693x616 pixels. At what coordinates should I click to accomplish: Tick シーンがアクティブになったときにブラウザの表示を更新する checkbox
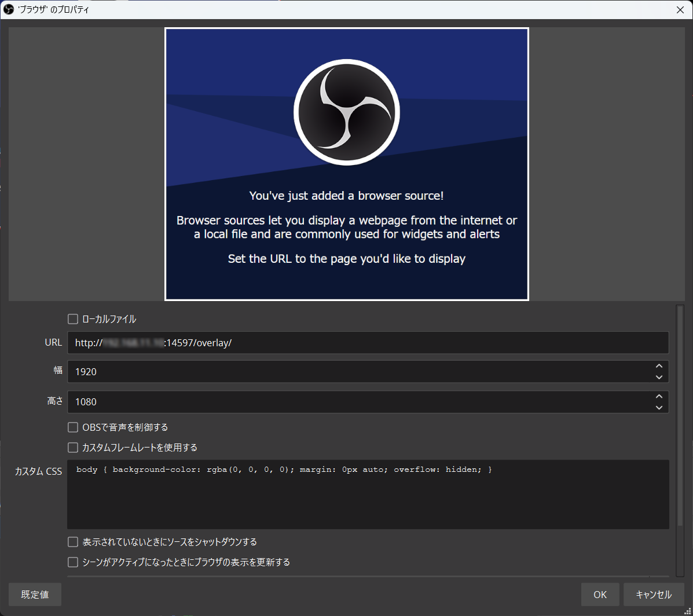click(x=73, y=562)
